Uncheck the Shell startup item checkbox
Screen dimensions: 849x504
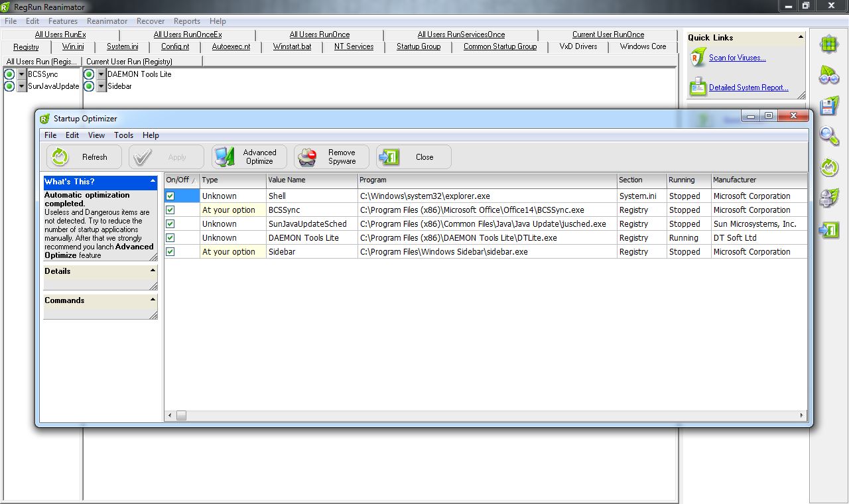[170, 196]
